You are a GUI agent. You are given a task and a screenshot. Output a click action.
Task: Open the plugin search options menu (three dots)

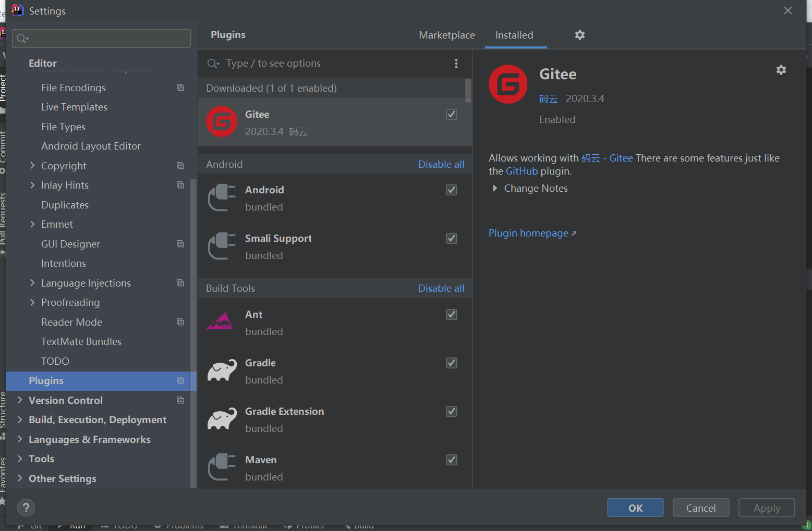[x=456, y=64]
